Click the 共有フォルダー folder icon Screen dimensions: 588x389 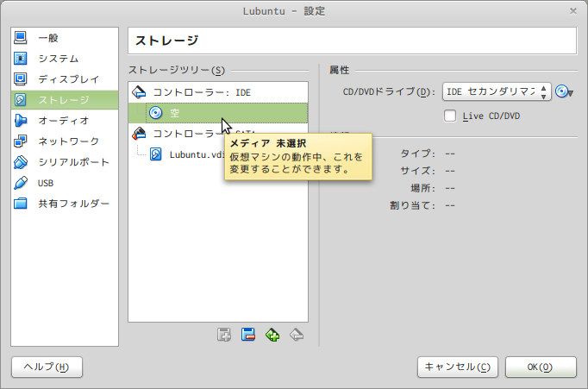pyautogui.click(x=20, y=204)
